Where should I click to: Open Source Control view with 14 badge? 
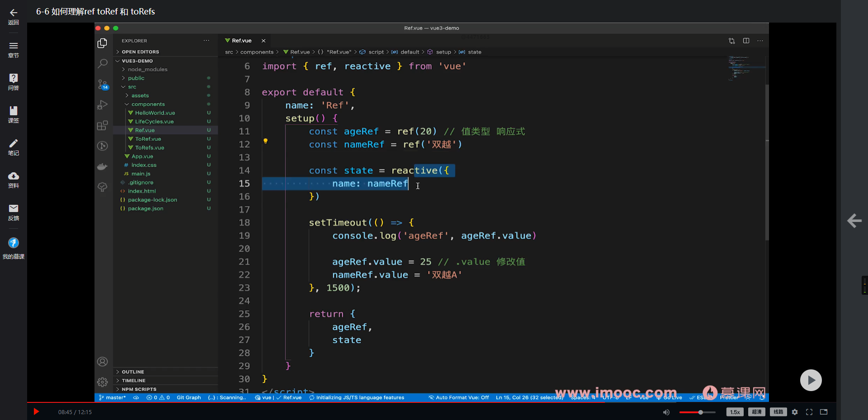[103, 84]
